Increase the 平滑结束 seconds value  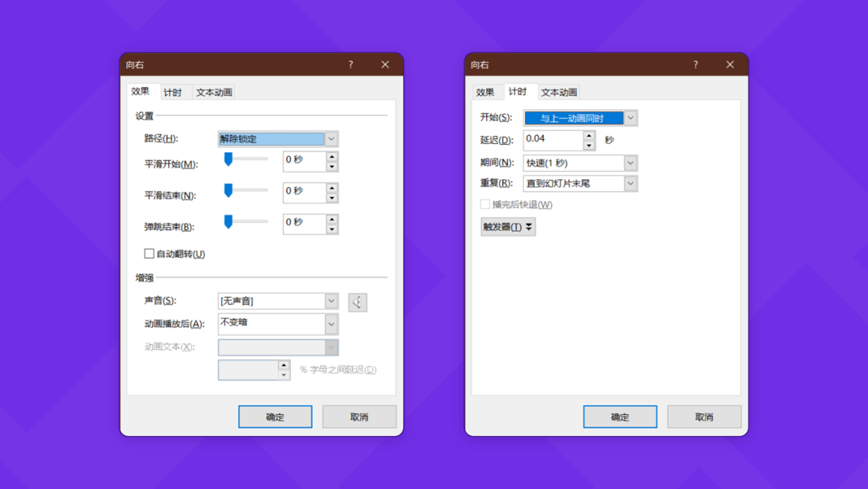click(332, 188)
